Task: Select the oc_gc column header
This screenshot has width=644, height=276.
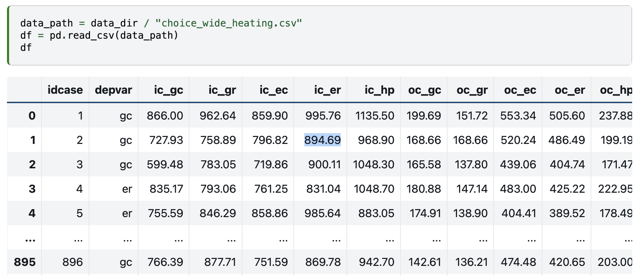Action: [425, 90]
